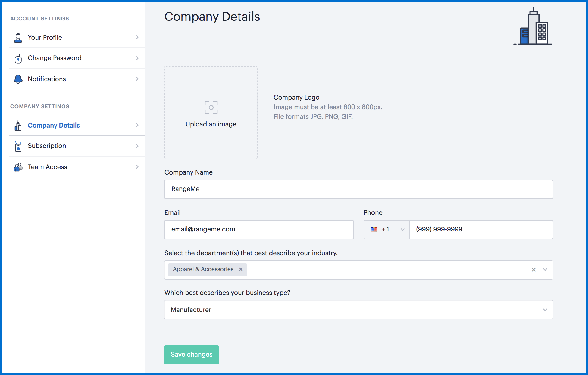Open the business type Manufacturer dropdown
Viewport: 588px width, 375px height.
tap(358, 310)
